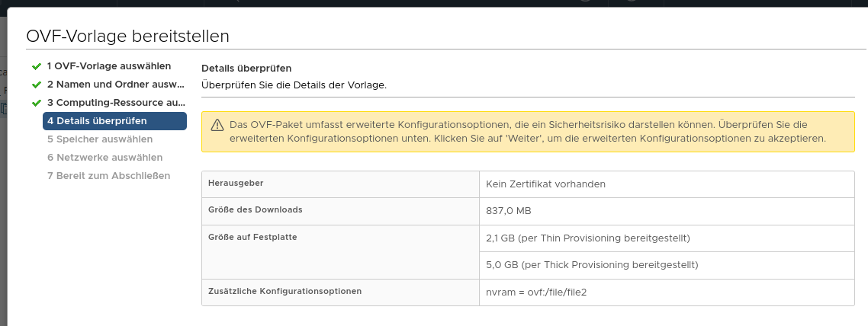The height and width of the screenshot is (326, 868).
Task: Click the nvram = ovf:/file/file2 value
Action: pyautogui.click(x=536, y=292)
